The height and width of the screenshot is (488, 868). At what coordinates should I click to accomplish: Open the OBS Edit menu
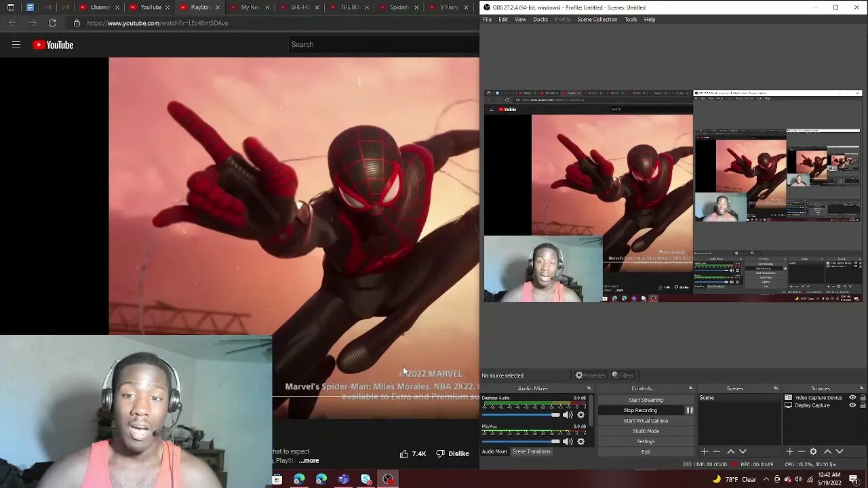[x=503, y=20]
